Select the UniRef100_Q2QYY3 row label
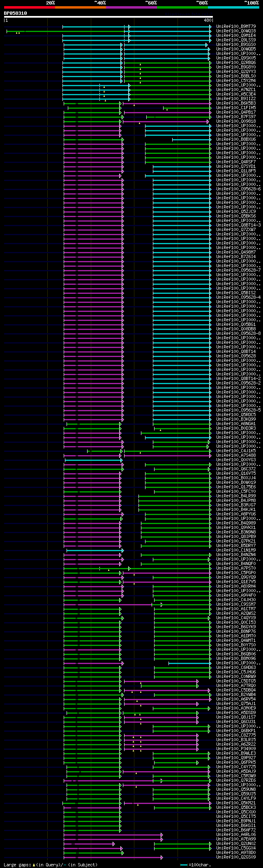 click(236, 71)
